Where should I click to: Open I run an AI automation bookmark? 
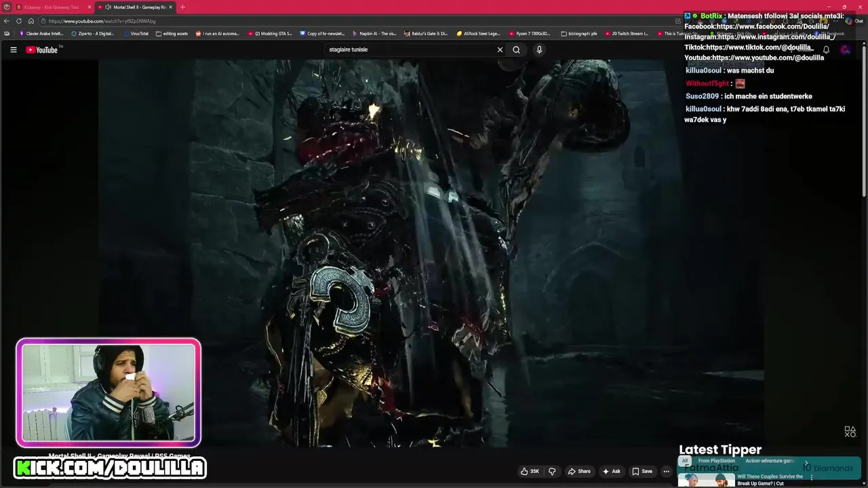[218, 33]
